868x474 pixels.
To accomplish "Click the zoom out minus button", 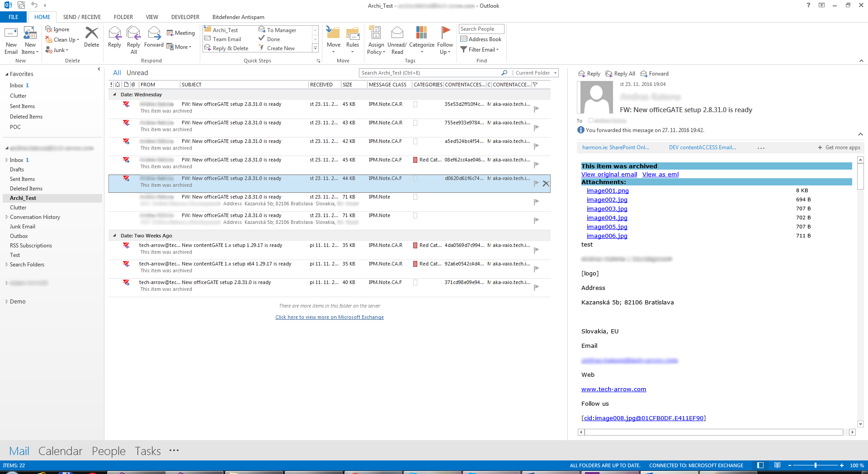I will 790,465.
